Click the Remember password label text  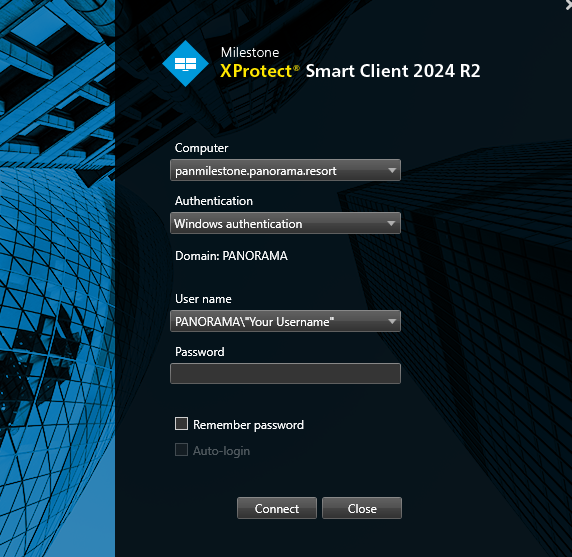click(x=248, y=425)
